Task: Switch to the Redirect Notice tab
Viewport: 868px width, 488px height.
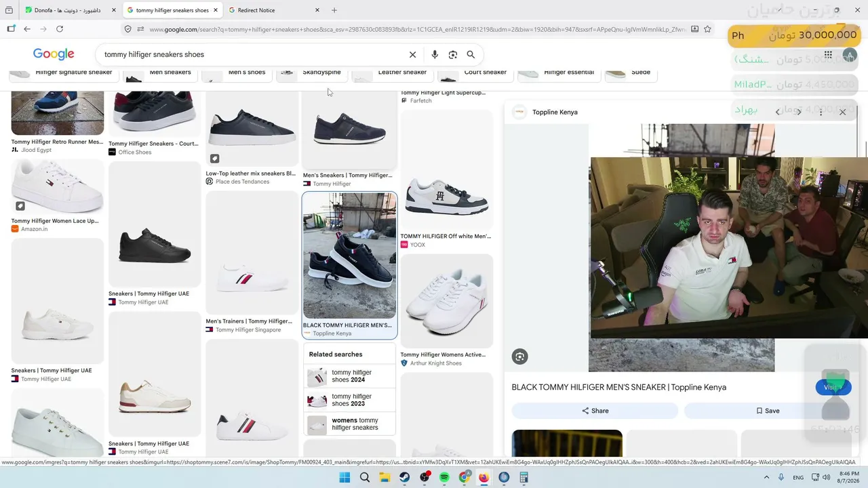Action: click(x=274, y=10)
